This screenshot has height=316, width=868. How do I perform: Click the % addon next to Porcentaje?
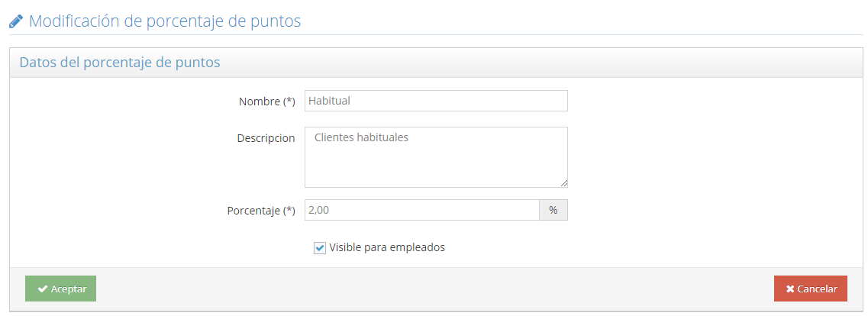click(x=553, y=210)
